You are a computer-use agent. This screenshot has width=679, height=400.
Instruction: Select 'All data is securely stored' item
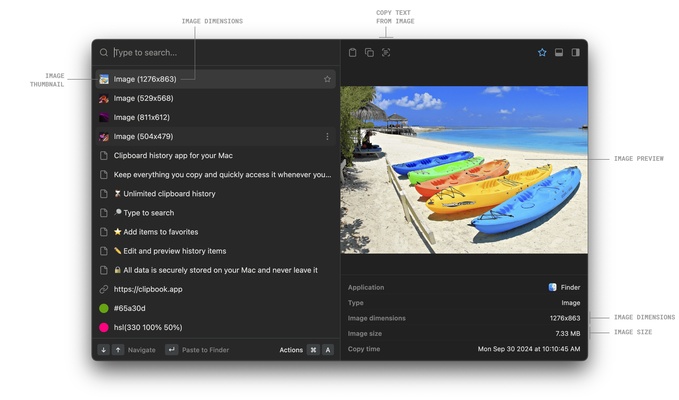pos(216,270)
